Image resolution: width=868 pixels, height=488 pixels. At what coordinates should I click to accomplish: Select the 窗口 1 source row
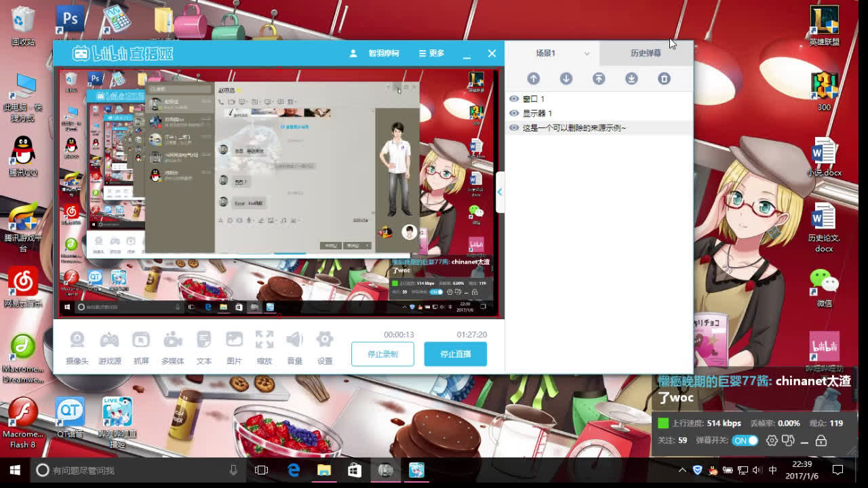tap(599, 99)
